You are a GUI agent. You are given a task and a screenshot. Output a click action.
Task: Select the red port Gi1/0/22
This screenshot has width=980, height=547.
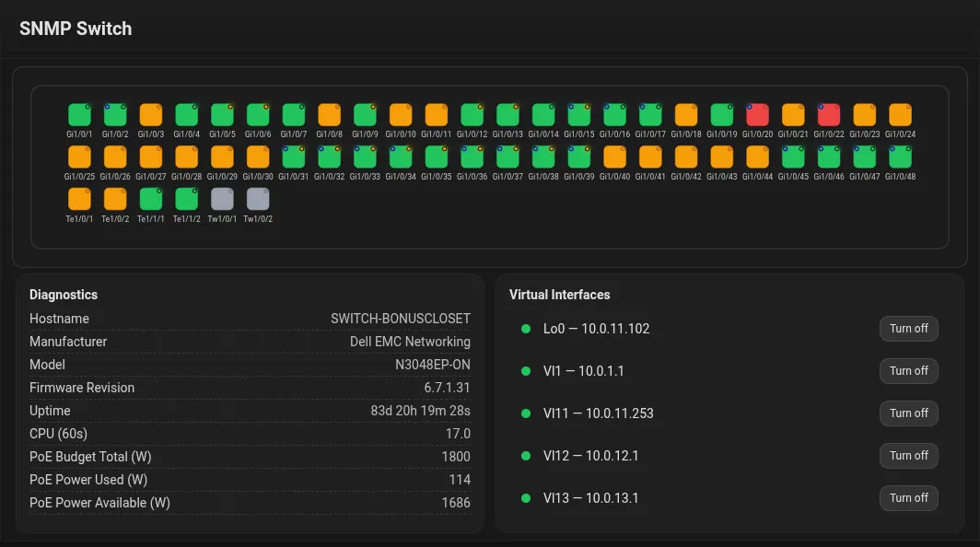click(829, 115)
